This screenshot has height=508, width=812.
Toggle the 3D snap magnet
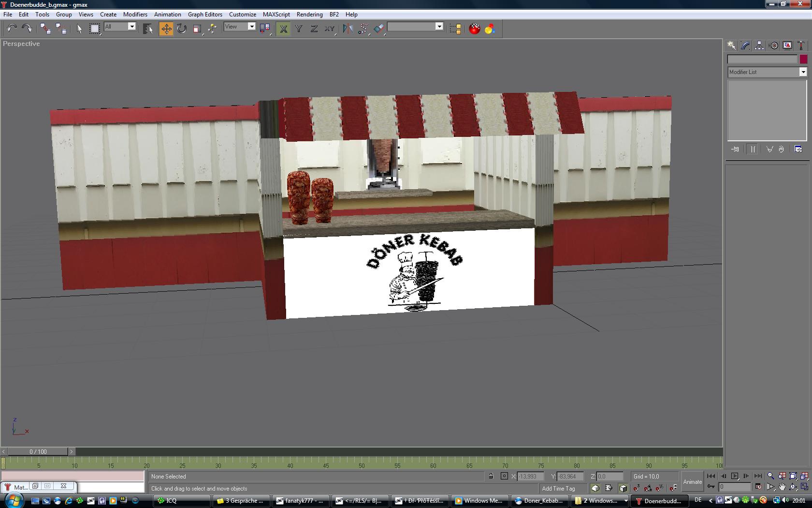click(x=637, y=488)
